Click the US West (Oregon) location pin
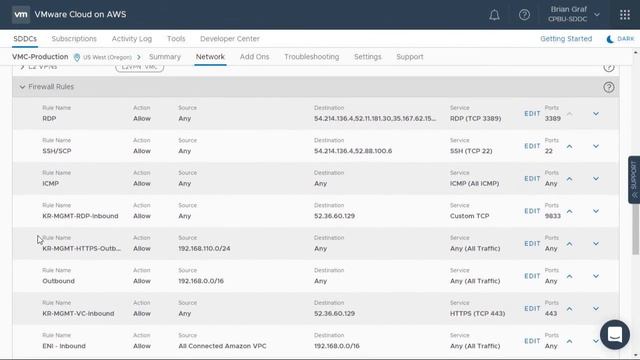 [x=77, y=57]
